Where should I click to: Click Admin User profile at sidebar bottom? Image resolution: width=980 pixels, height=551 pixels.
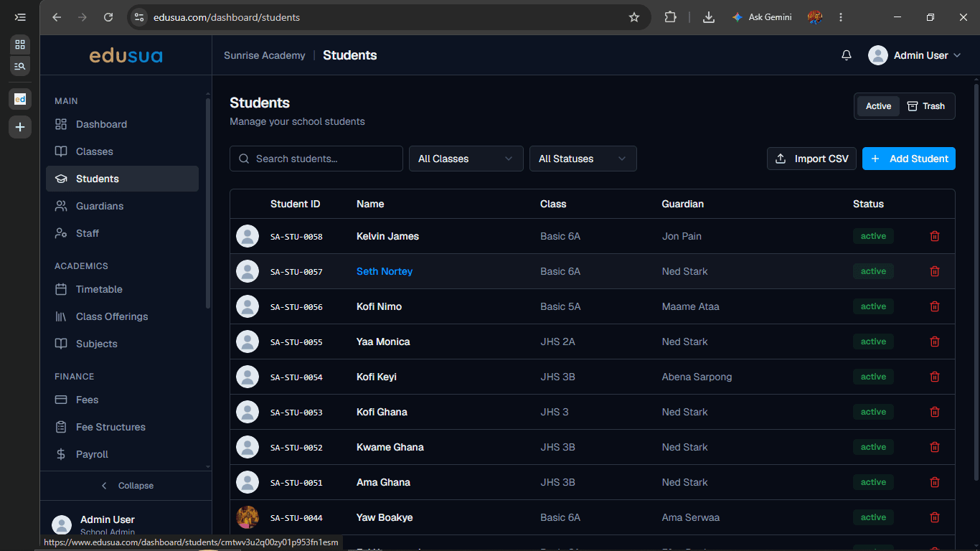(x=126, y=525)
